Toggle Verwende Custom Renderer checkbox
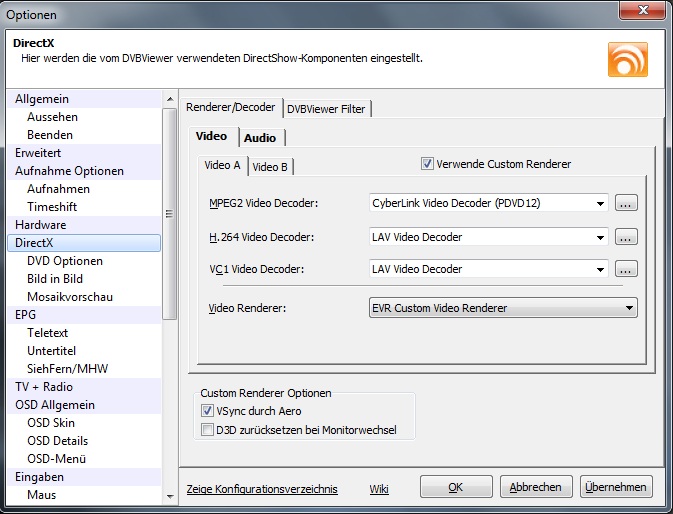Image resolution: width=673 pixels, height=514 pixels. click(x=428, y=164)
